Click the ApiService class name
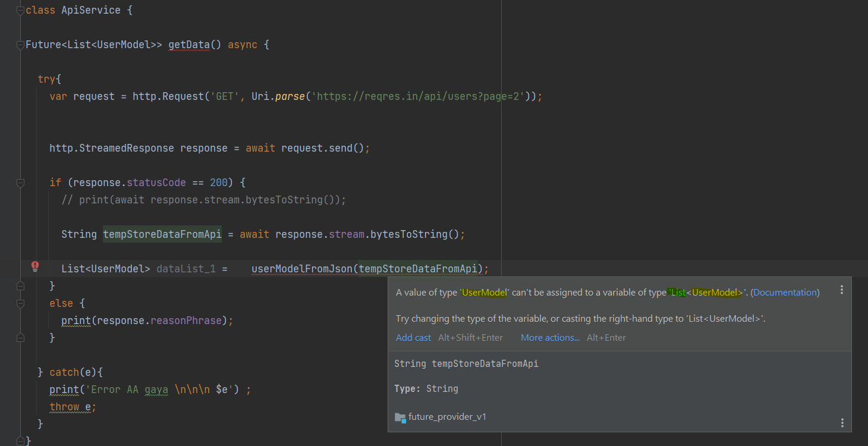The image size is (868, 446). 91,11
